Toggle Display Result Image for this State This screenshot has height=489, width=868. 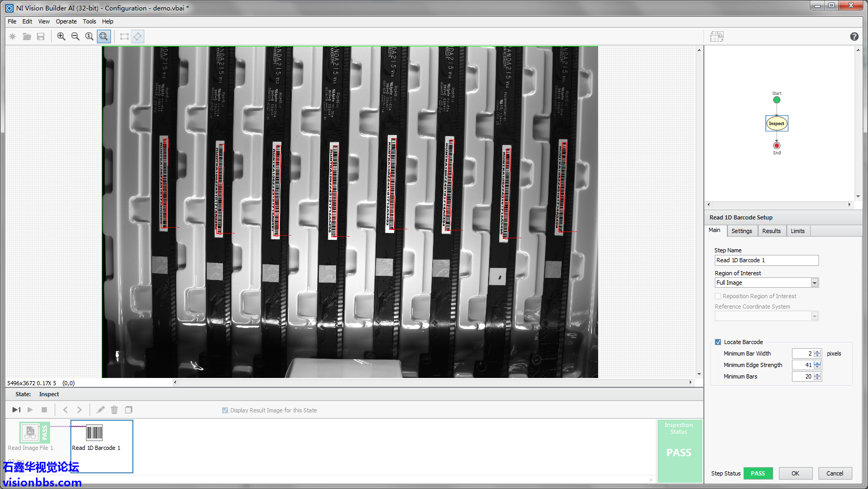(x=225, y=410)
